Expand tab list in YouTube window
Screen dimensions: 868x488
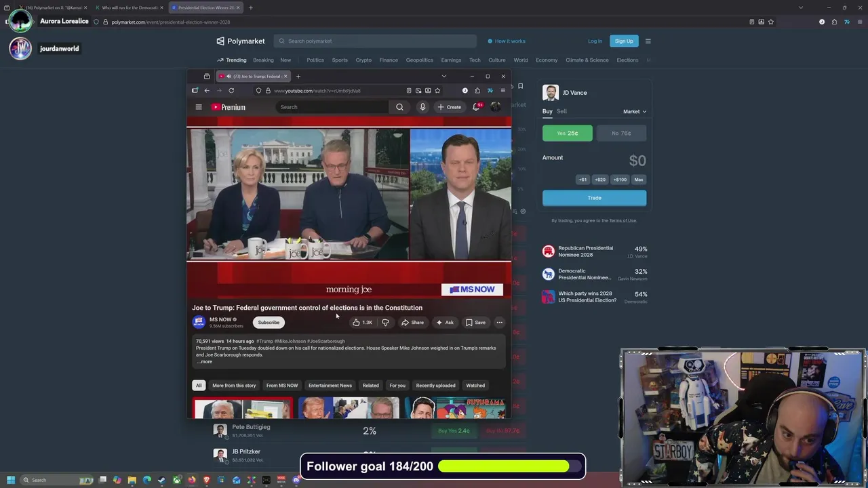tap(443, 76)
